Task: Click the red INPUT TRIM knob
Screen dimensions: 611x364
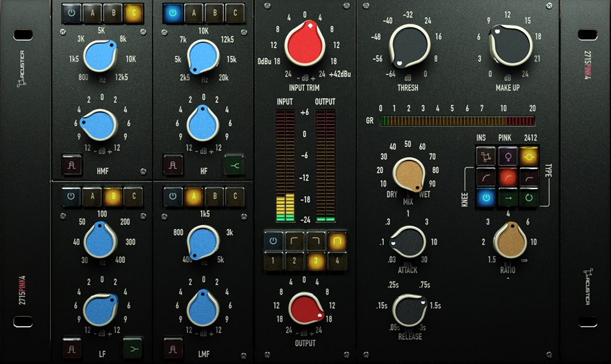Action: tap(305, 44)
